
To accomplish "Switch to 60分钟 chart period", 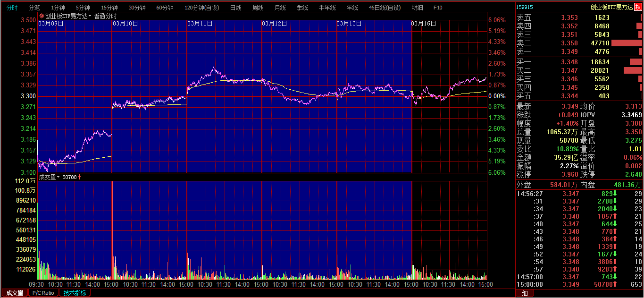I will tap(165, 8).
